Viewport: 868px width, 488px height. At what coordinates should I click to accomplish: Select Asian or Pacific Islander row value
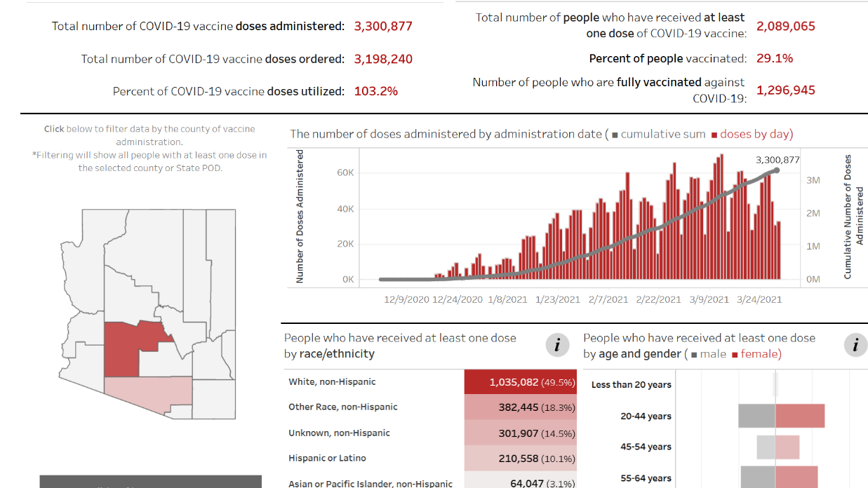point(520,482)
